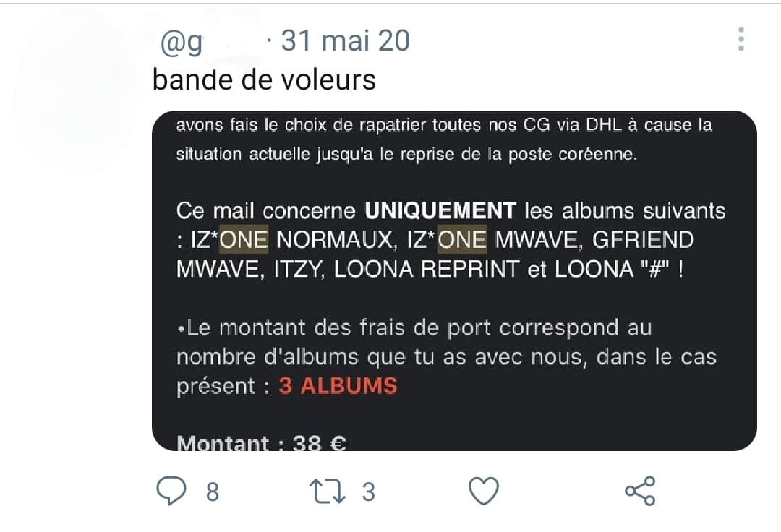Click the 'LOONA REPRINT' text
Image resolution: width=781 pixels, height=532 pixels.
pos(427,269)
